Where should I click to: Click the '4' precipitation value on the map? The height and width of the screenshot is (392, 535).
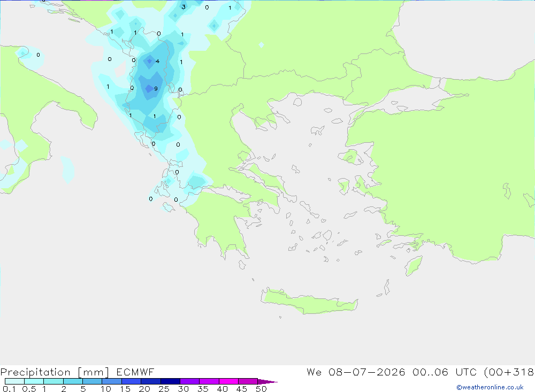click(157, 62)
